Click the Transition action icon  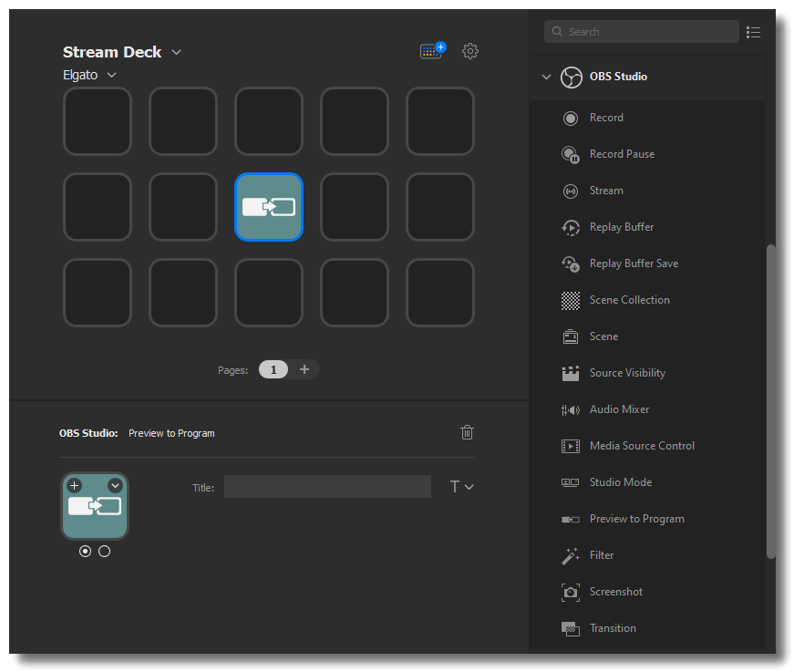(x=571, y=629)
